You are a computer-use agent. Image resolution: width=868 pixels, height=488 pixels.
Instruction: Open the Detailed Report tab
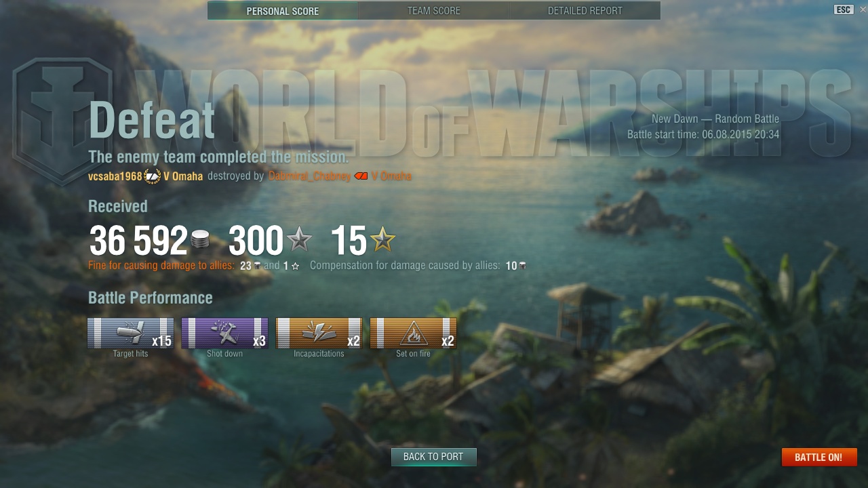(585, 11)
